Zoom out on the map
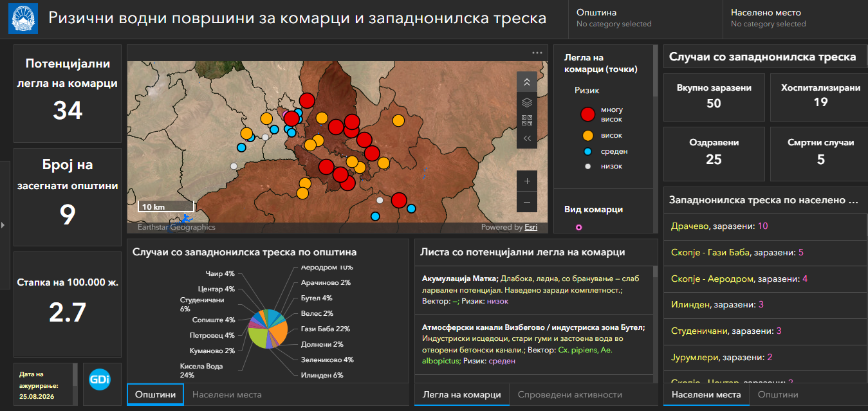The width and height of the screenshot is (868, 411). tap(526, 202)
